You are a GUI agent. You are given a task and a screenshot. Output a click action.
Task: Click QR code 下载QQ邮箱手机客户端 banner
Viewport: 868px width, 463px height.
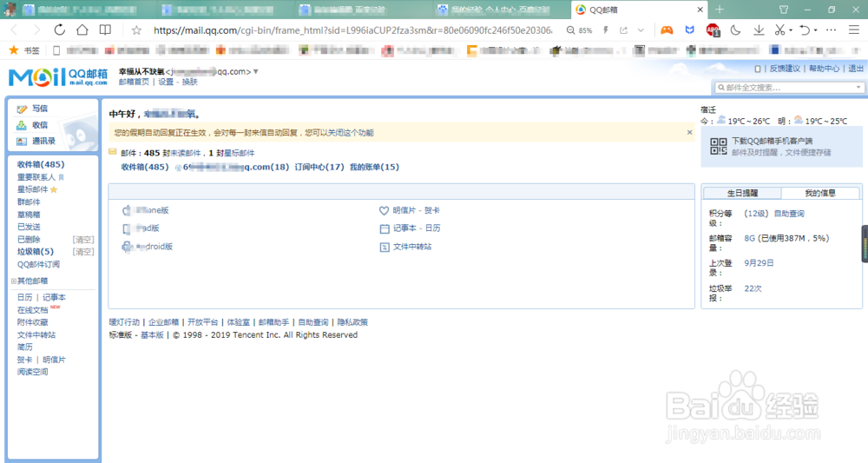tap(781, 147)
